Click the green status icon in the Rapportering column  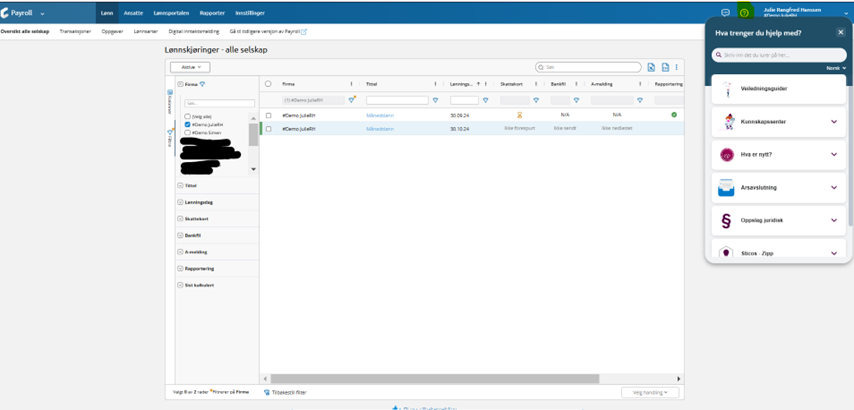coord(674,115)
